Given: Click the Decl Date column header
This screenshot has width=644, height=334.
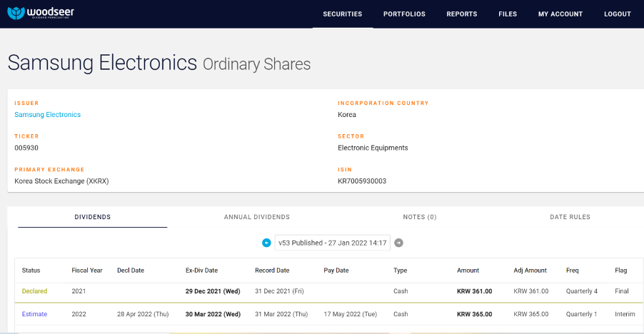Looking at the screenshot, I should pos(131,270).
